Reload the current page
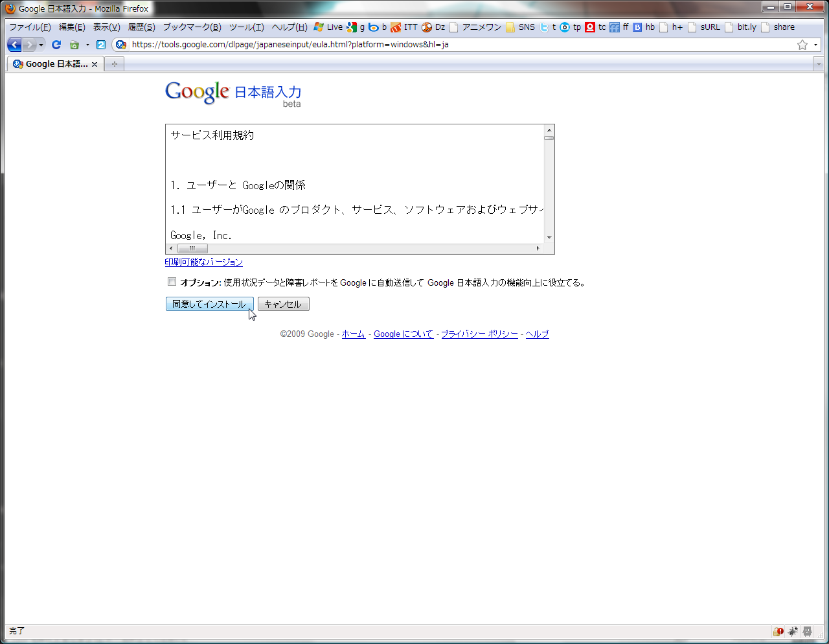Image resolution: width=829 pixels, height=644 pixels. pyautogui.click(x=56, y=45)
